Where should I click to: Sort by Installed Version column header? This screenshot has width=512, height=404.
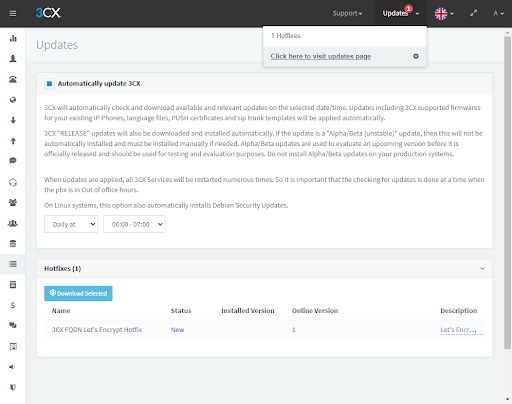248,311
